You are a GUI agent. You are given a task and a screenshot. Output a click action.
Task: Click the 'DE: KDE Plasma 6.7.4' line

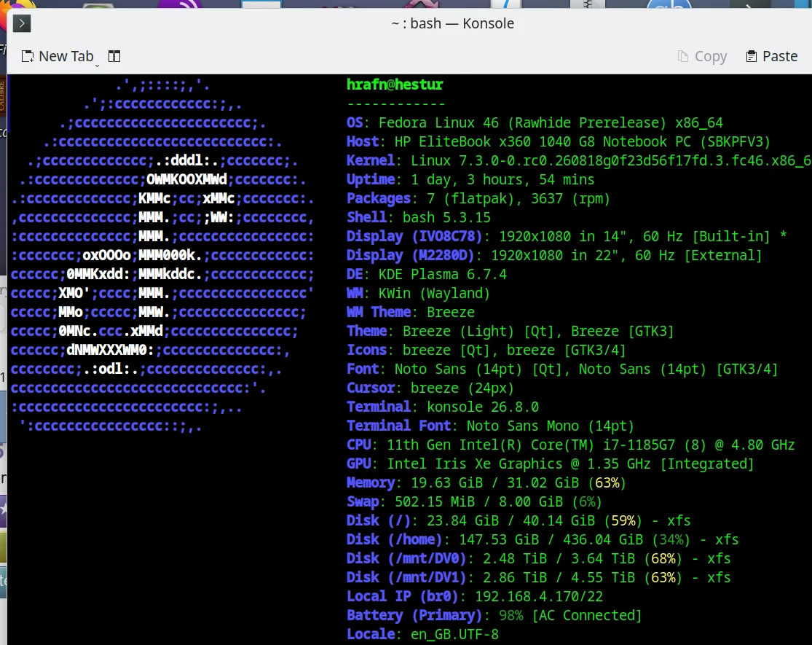coord(427,274)
